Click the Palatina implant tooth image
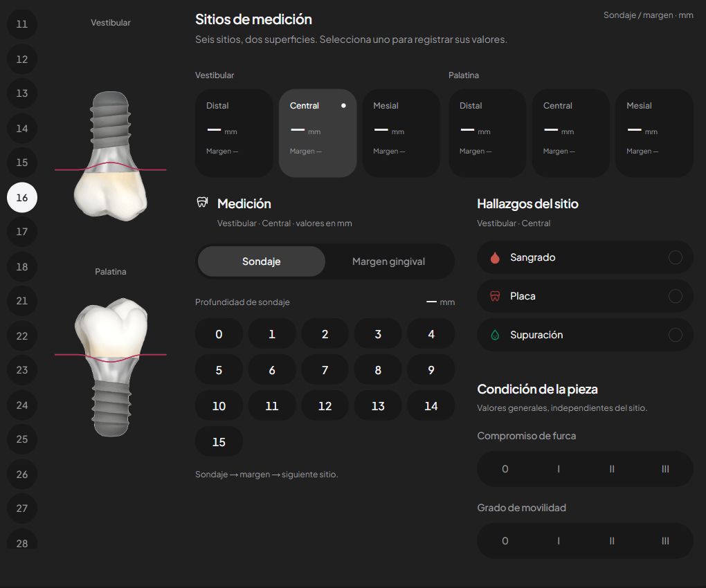Viewport: 706px width, 588px height. pyautogui.click(x=111, y=367)
